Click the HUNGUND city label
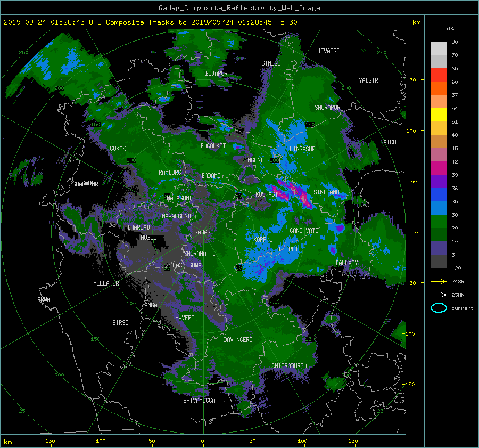Image resolution: width=479 pixels, height=448 pixels. [252, 160]
